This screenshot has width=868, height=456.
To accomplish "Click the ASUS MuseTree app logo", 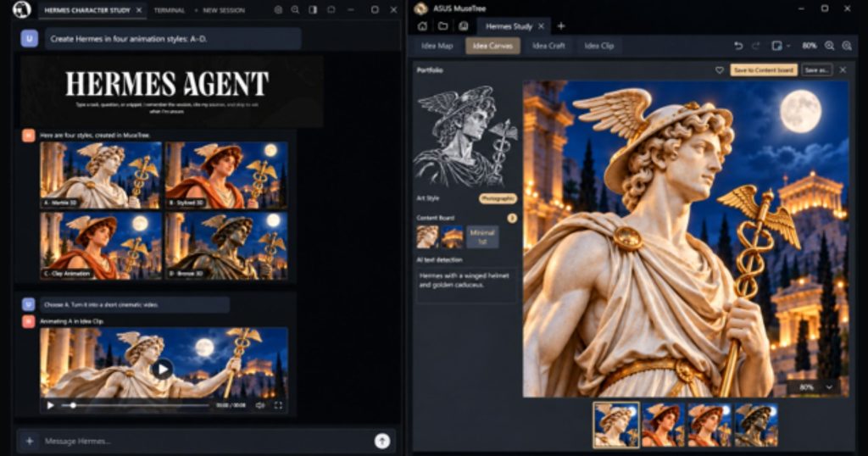I will (x=420, y=8).
